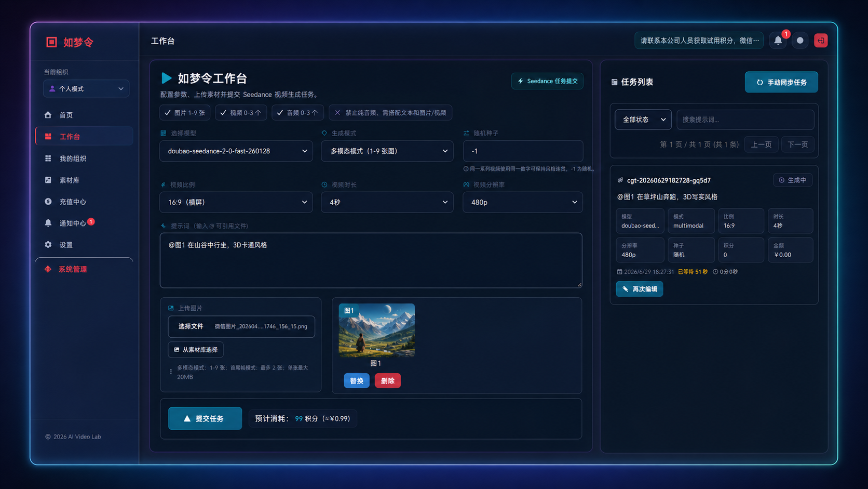
Task: Open 充值中心 in sidebar
Action: tap(84, 202)
